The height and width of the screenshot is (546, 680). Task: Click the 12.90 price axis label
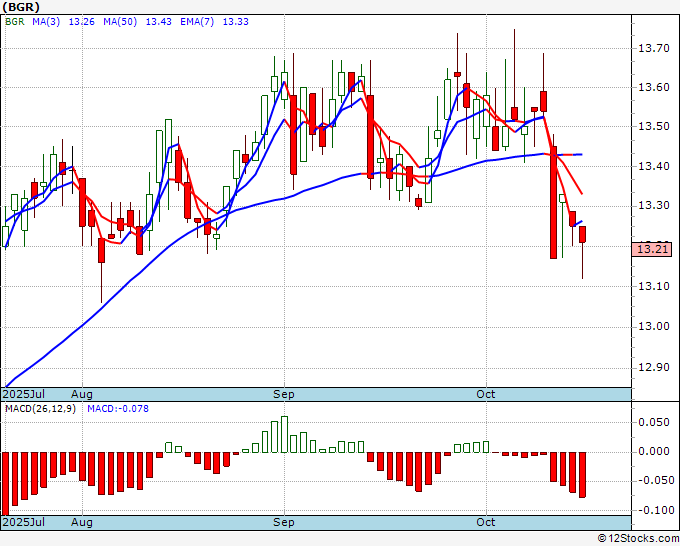click(654, 368)
